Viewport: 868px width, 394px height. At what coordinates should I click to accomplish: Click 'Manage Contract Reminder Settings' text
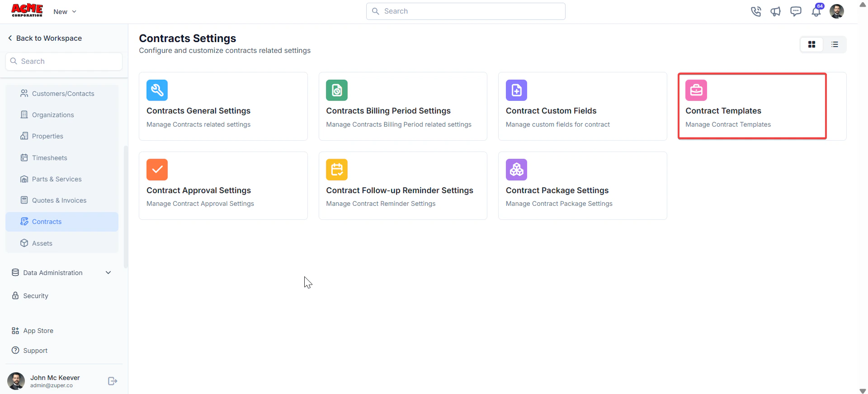381,204
